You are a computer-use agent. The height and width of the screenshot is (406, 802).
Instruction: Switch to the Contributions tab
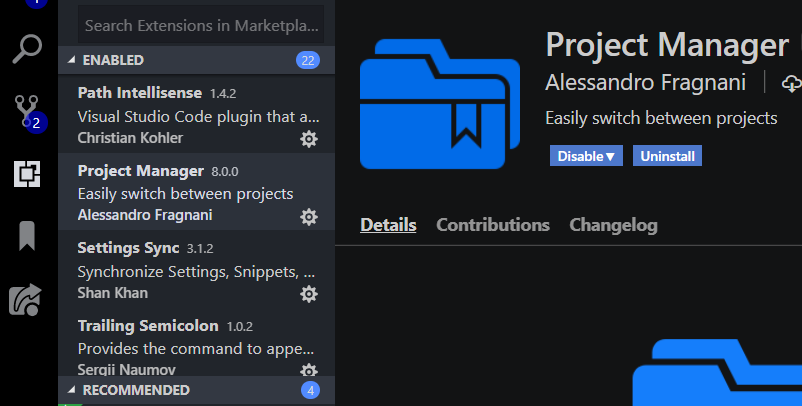click(493, 225)
